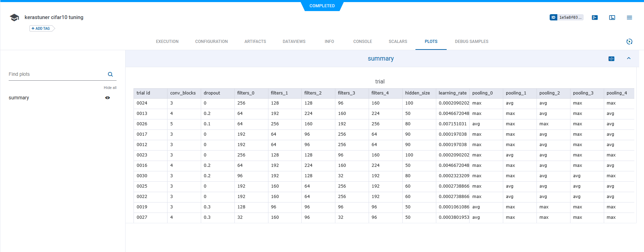Open the Scalars tab
The height and width of the screenshot is (252, 644).
(x=398, y=42)
